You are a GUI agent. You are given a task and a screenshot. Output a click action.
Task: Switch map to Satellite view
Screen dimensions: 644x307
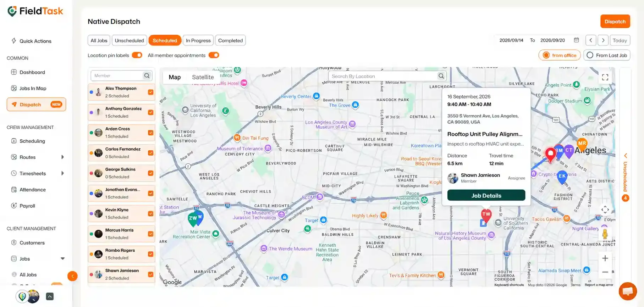(x=203, y=77)
